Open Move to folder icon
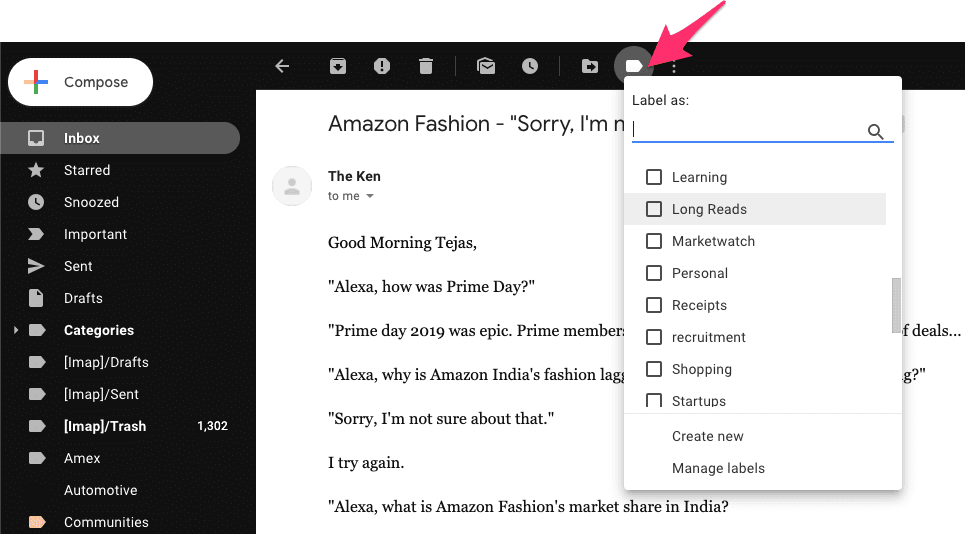The width and height of the screenshot is (965, 534). (590, 66)
